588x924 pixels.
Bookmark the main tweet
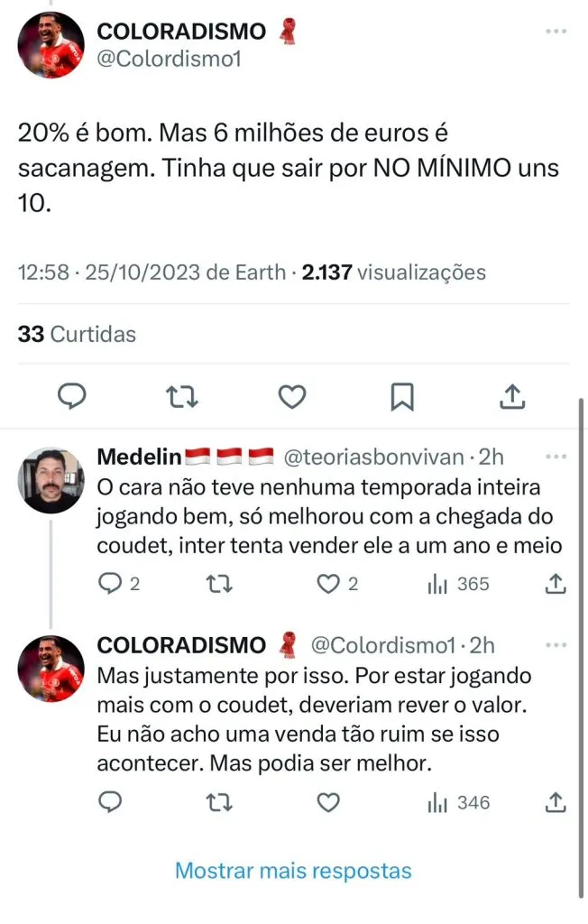click(401, 395)
